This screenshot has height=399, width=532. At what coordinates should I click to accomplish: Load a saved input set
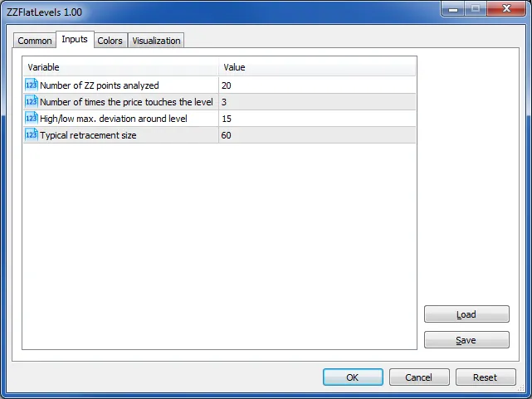pyautogui.click(x=466, y=314)
